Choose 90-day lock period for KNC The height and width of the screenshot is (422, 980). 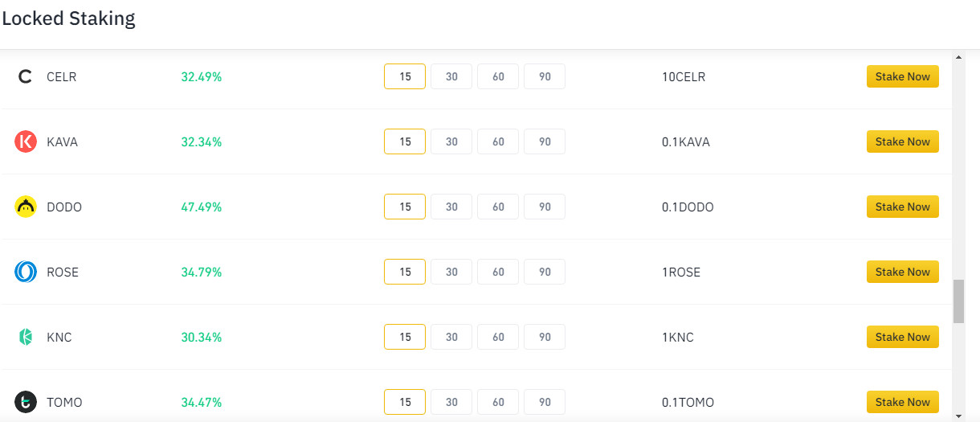pyautogui.click(x=545, y=337)
